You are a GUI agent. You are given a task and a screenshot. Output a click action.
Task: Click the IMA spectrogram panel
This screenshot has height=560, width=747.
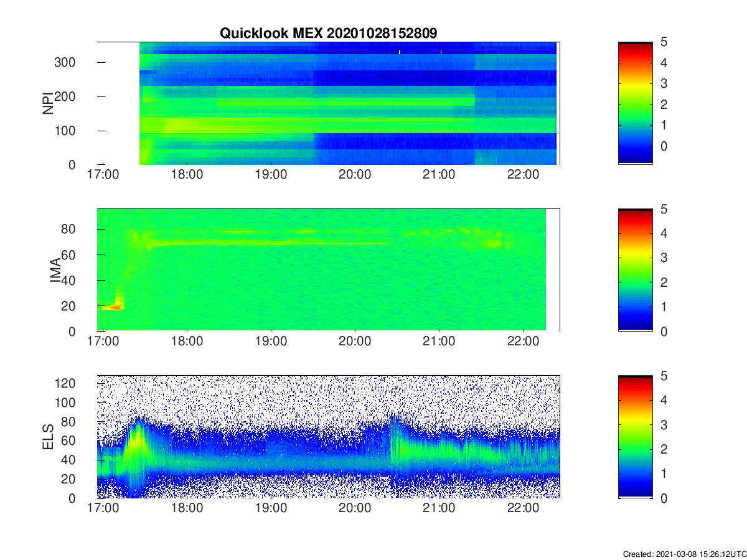(329, 269)
